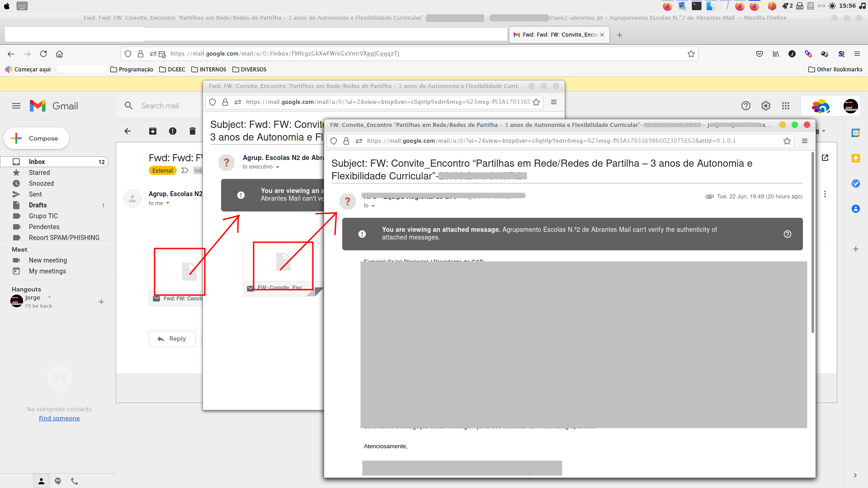Click the Gmail archive icon
This screenshot has height=488, width=868.
tap(153, 131)
